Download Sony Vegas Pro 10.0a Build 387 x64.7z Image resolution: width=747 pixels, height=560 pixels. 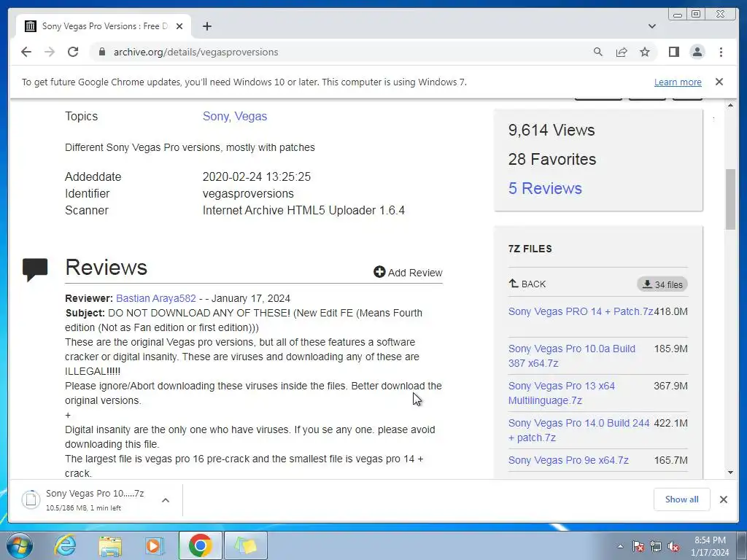572,356
